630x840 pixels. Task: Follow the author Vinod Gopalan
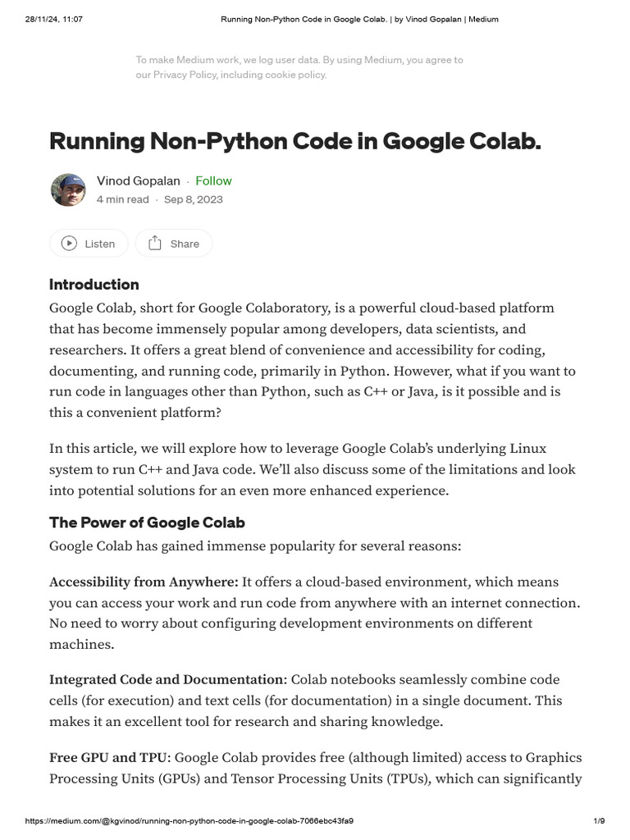click(213, 180)
